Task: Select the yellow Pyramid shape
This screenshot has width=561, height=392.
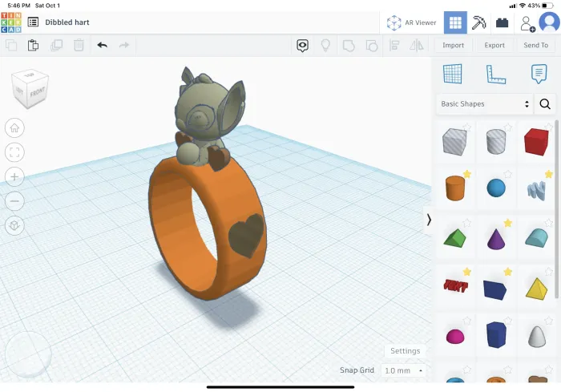Action: click(537, 289)
